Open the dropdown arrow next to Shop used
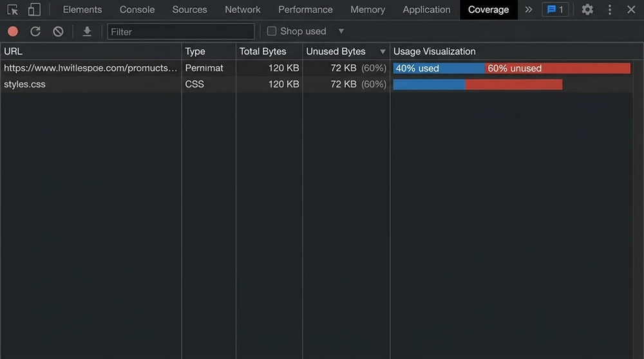The height and width of the screenshot is (359, 644). point(341,31)
